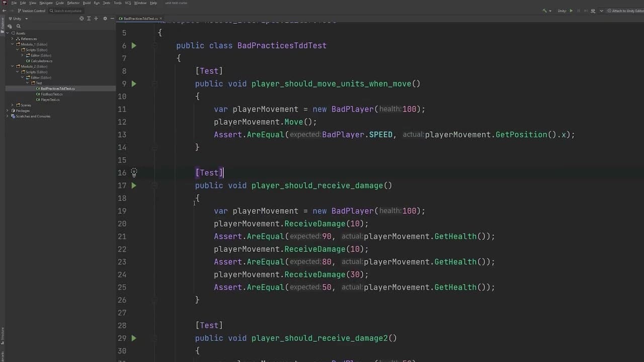Select the BadPracticesTddTest.cs editor tab
Viewport: 644px width, 362px height.
[x=140, y=19]
